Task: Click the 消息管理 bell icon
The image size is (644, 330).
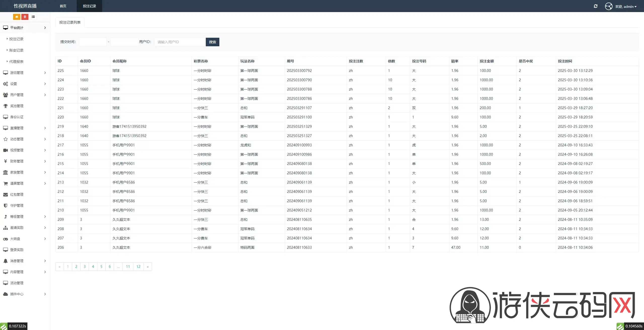Action: coord(6,261)
